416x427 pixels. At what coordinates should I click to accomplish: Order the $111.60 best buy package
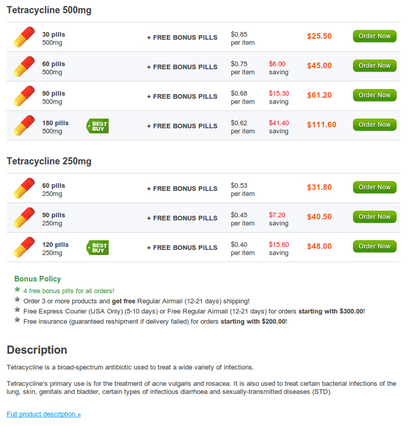(375, 125)
